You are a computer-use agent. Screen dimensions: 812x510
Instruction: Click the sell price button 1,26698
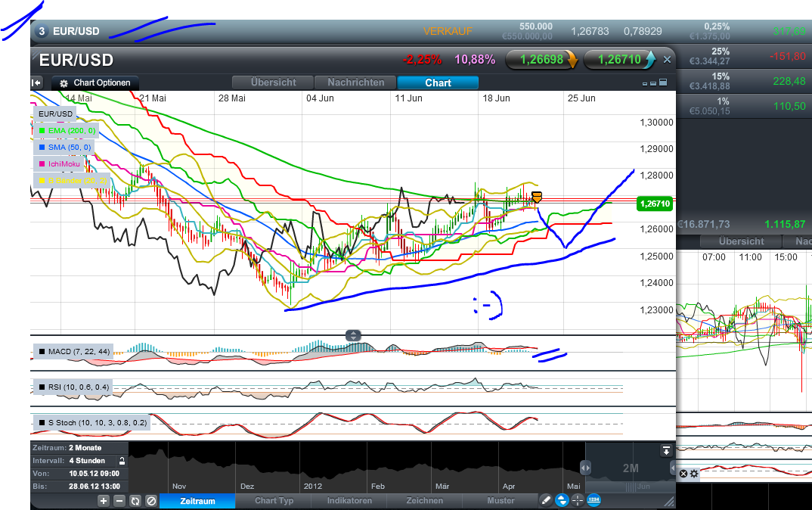541,60
